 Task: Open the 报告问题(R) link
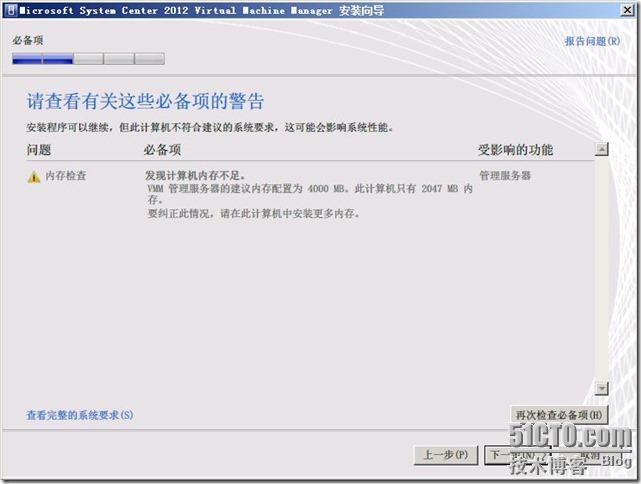point(592,41)
